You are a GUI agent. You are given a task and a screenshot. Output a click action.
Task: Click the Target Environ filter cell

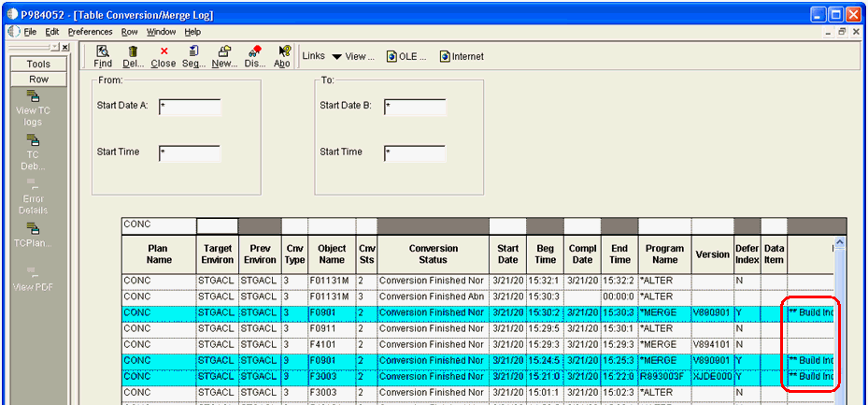tap(217, 226)
